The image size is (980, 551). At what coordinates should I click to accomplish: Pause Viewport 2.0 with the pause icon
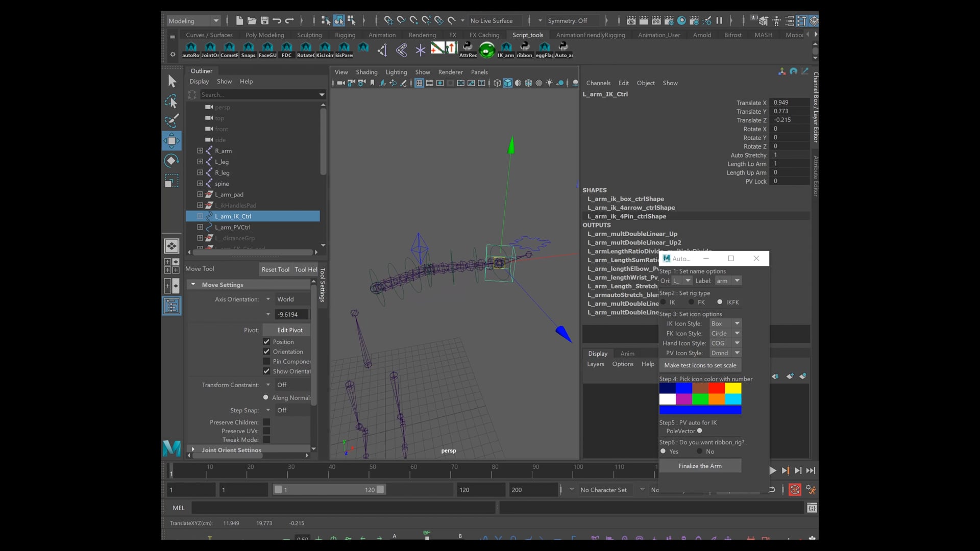click(x=719, y=20)
